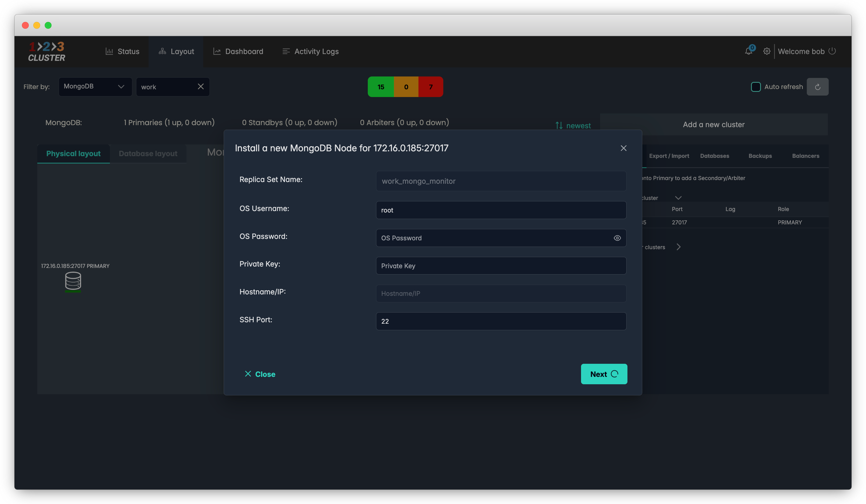Click the Close link in dialog
The width and height of the screenshot is (866, 504).
pyautogui.click(x=260, y=374)
